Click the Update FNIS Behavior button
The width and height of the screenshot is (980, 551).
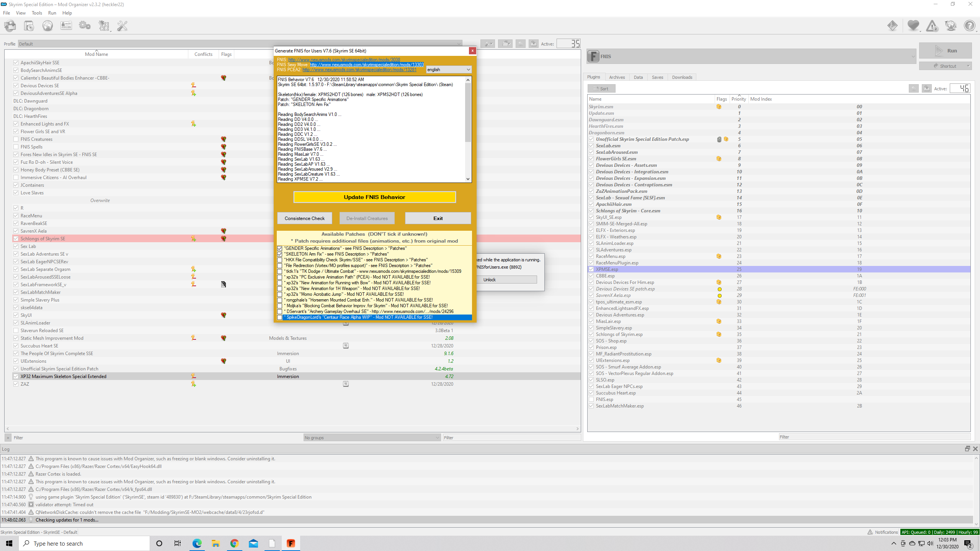point(374,197)
